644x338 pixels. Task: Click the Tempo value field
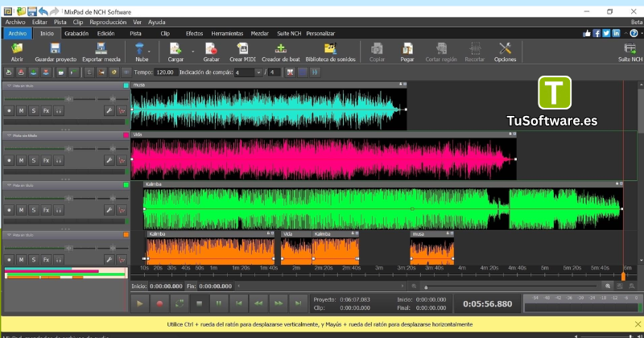pyautogui.click(x=166, y=72)
